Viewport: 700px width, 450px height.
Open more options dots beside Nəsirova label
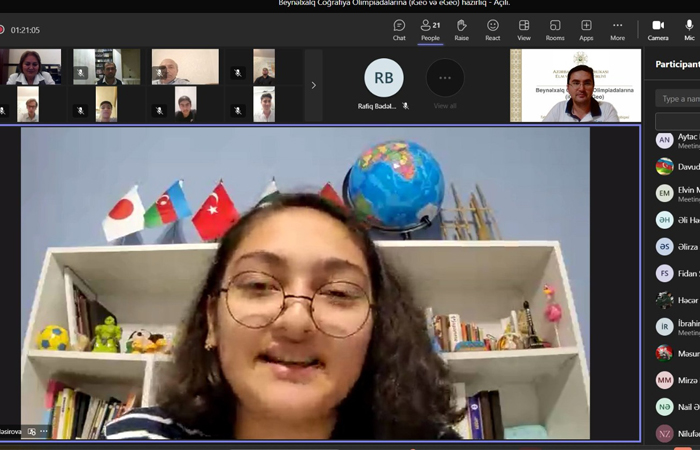coord(44,431)
